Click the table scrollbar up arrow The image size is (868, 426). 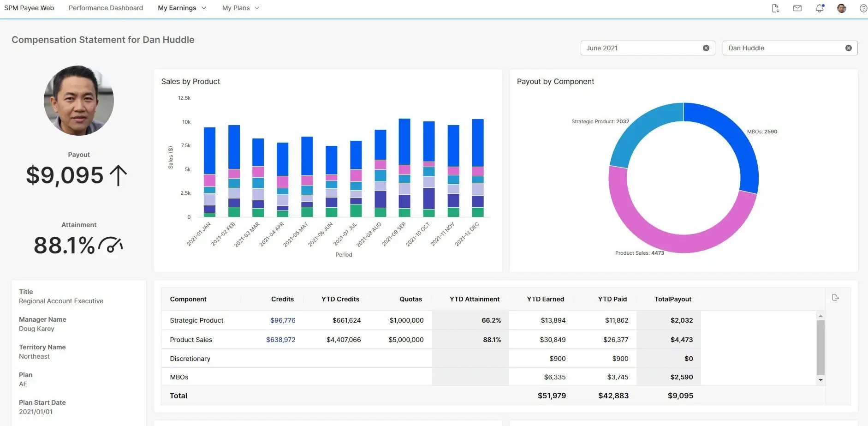tap(820, 316)
